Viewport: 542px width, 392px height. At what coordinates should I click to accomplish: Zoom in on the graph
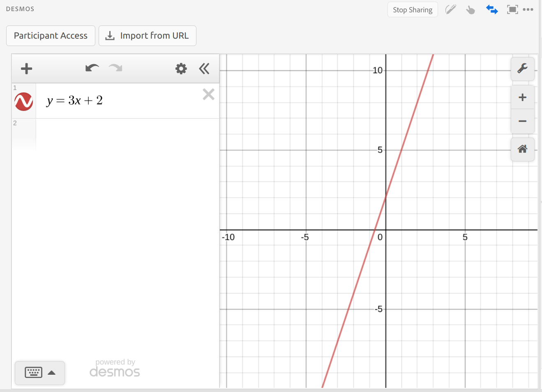pos(523,97)
